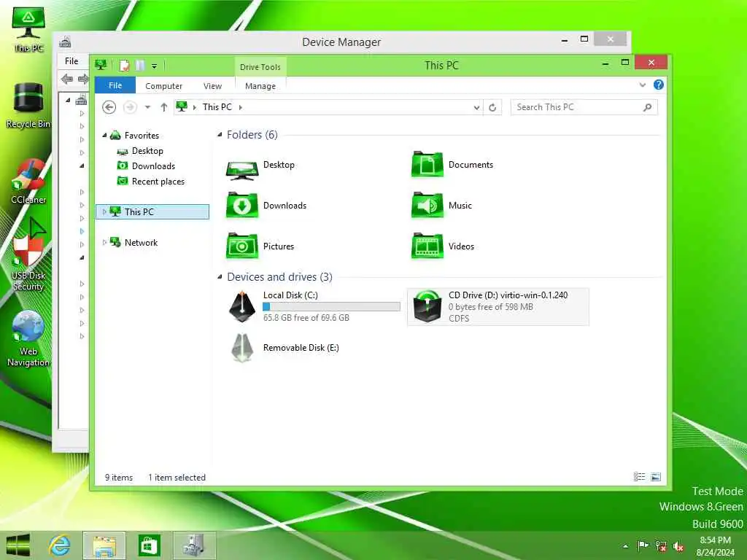
Task: Expand the ribbon with the chevron
Action: click(643, 85)
